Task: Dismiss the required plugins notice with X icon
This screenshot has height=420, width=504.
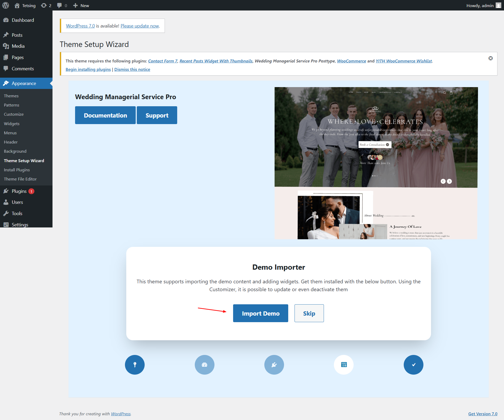Action: coord(490,58)
